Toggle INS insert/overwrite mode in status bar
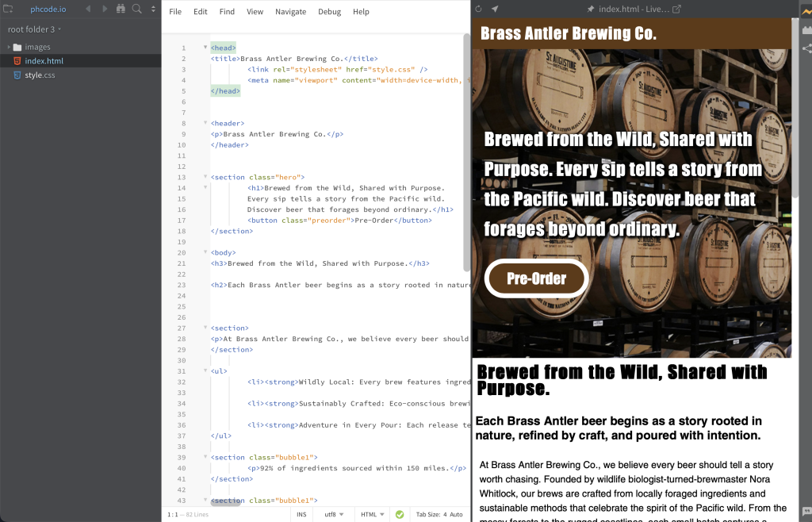The width and height of the screenshot is (812, 522). (x=301, y=514)
